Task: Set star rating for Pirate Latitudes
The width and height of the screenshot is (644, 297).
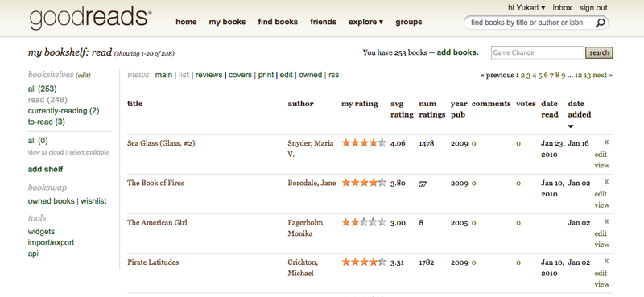Action: [364, 262]
